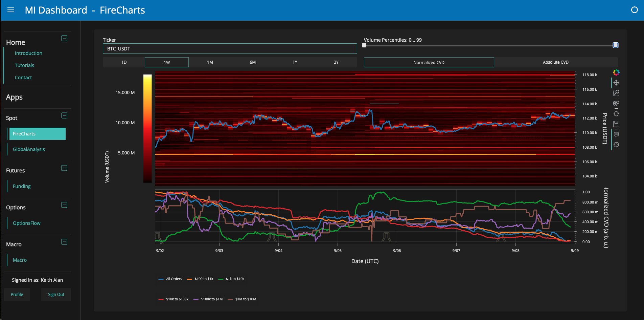Toggle the $1k to $10k legend entry
Image resolution: width=644 pixels, height=320 pixels.
click(x=233, y=279)
